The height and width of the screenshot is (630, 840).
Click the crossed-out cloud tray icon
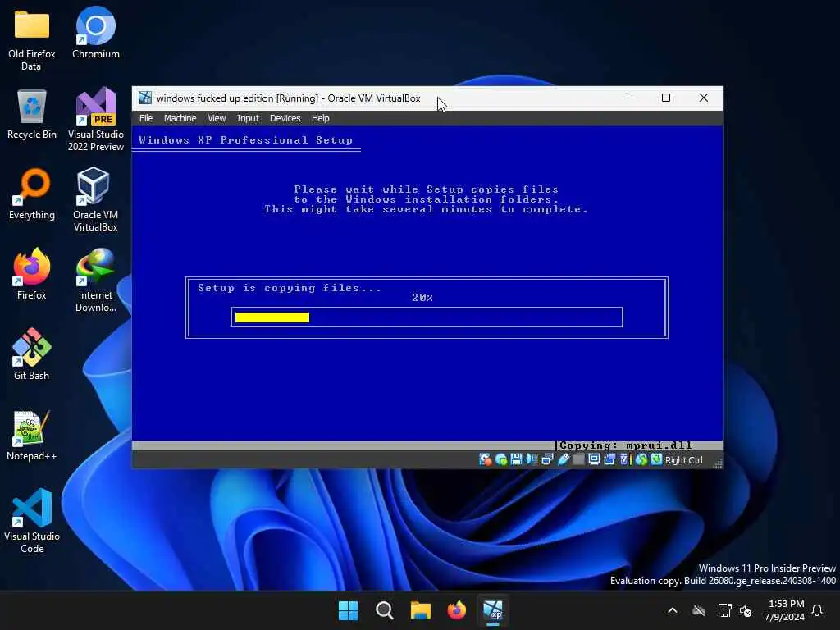coord(699,610)
